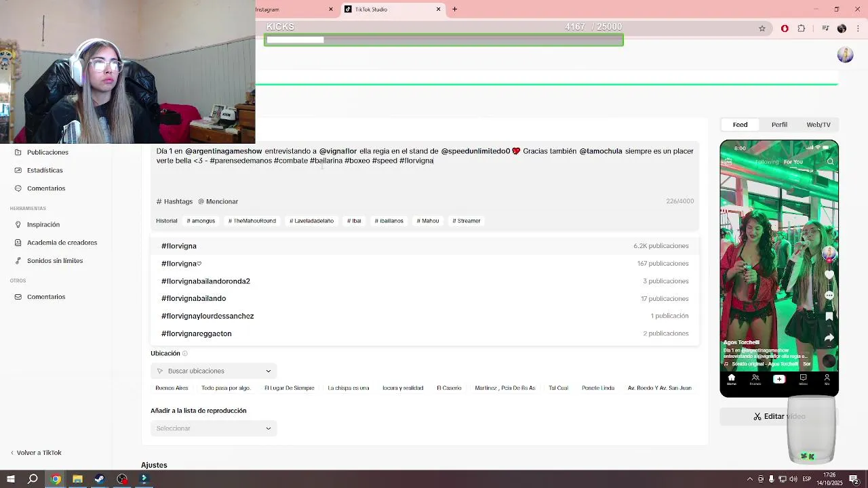
Task: Open browser extensions puzzle icon
Action: pyautogui.click(x=802, y=28)
